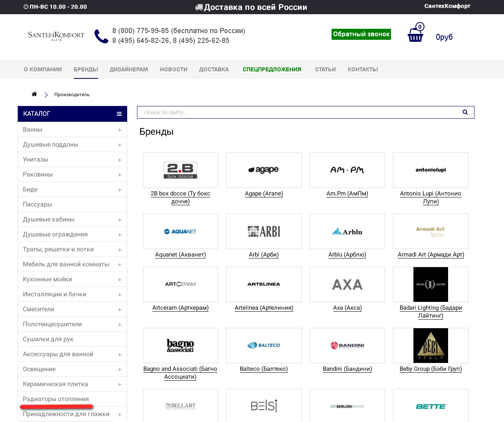504x422 pixels.
Task: Open the Aquanet brand logo
Action: coord(180,231)
